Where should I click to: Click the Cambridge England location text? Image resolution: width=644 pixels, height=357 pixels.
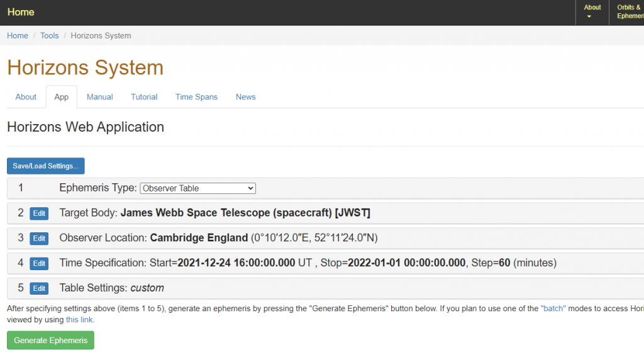(x=199, y=238)
